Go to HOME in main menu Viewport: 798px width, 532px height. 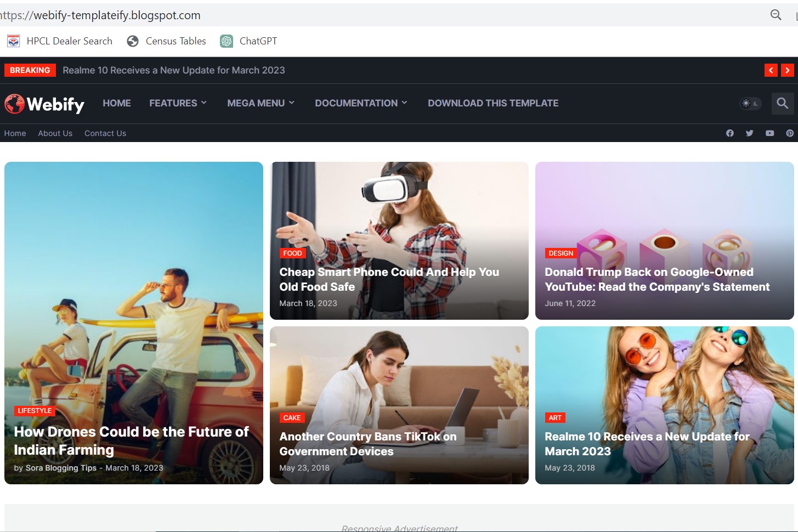click(117, 103)
